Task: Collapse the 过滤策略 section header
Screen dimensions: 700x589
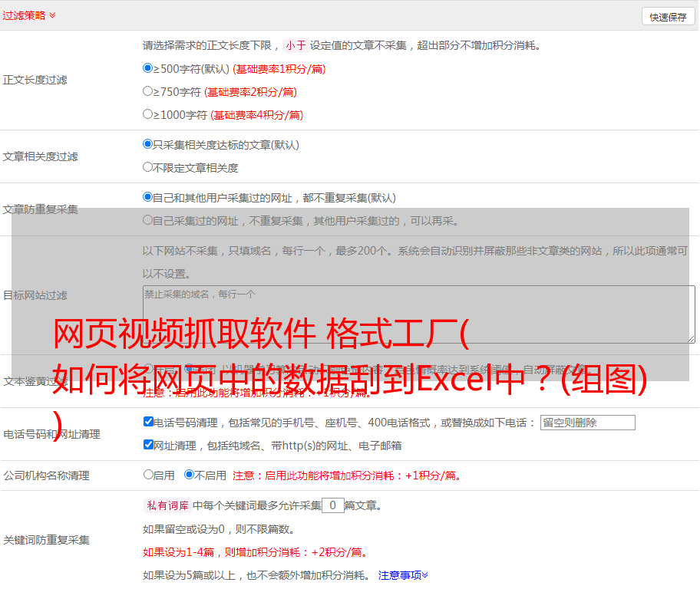Action: click(29, 15)
